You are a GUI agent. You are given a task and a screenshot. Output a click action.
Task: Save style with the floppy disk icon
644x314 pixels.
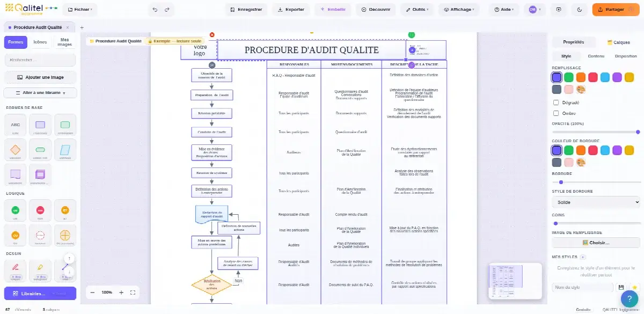click(x=621, y=288)
